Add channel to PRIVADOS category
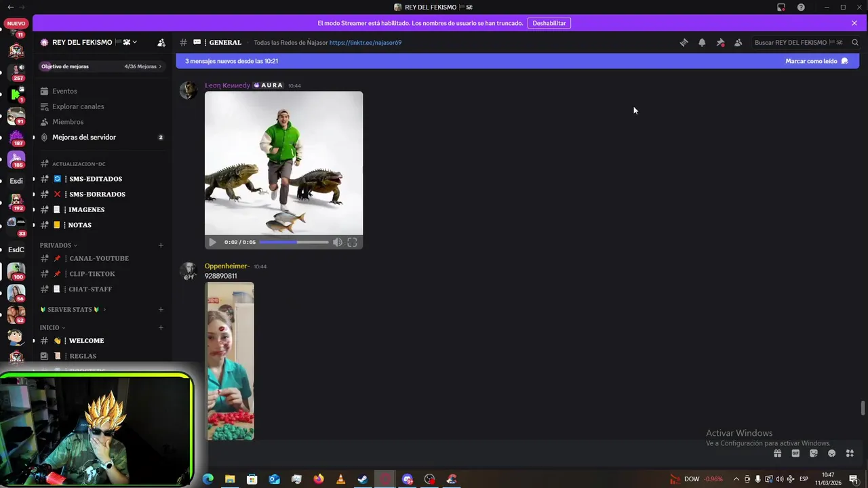The height and width of the screenshot is (488, 868). [x=161, y=245]
